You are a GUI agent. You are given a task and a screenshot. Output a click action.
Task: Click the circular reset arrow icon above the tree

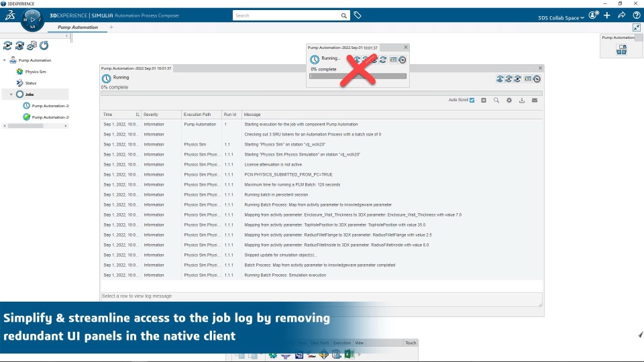pos(44,46)
